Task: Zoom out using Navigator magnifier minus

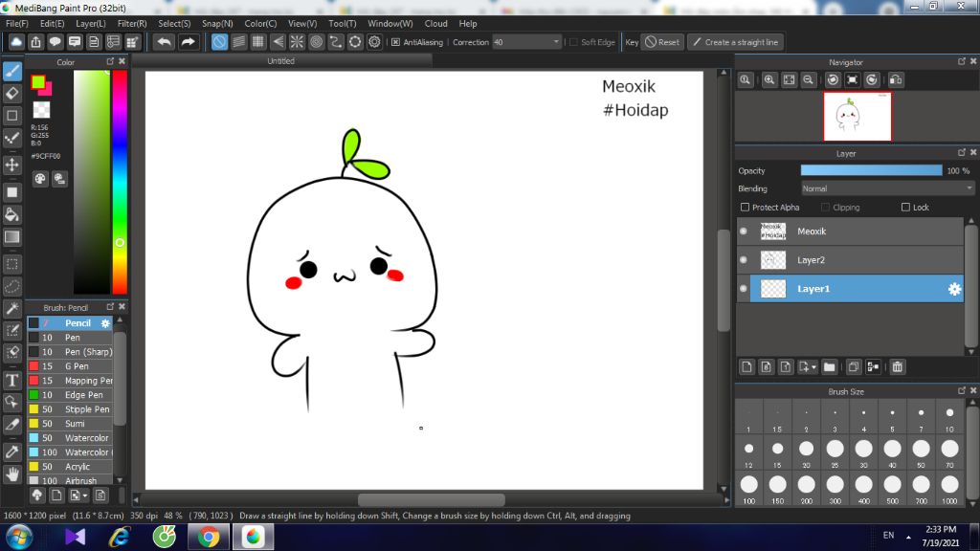Action: pos(808,80)
